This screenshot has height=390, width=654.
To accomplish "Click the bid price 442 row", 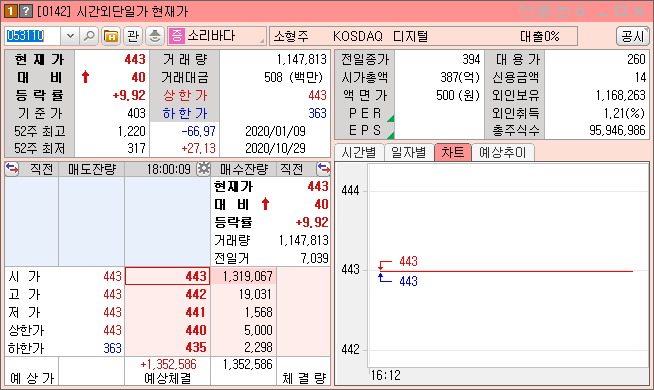I will click(167, 294).
